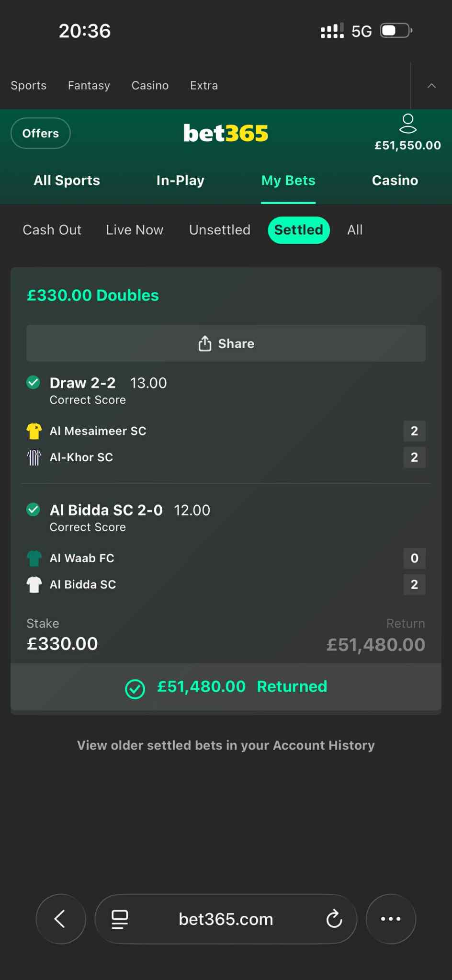This screenshot has width=452, height=980.
Task: Switch to the Unsettled bets filter
Action: (220, 230)
